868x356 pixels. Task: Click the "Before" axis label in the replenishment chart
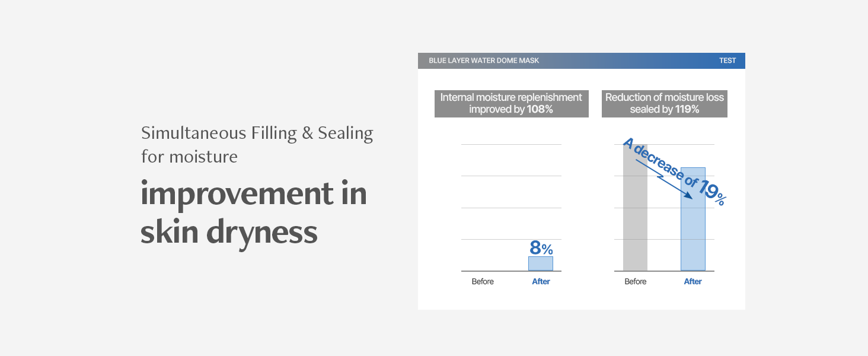point(483,282)
